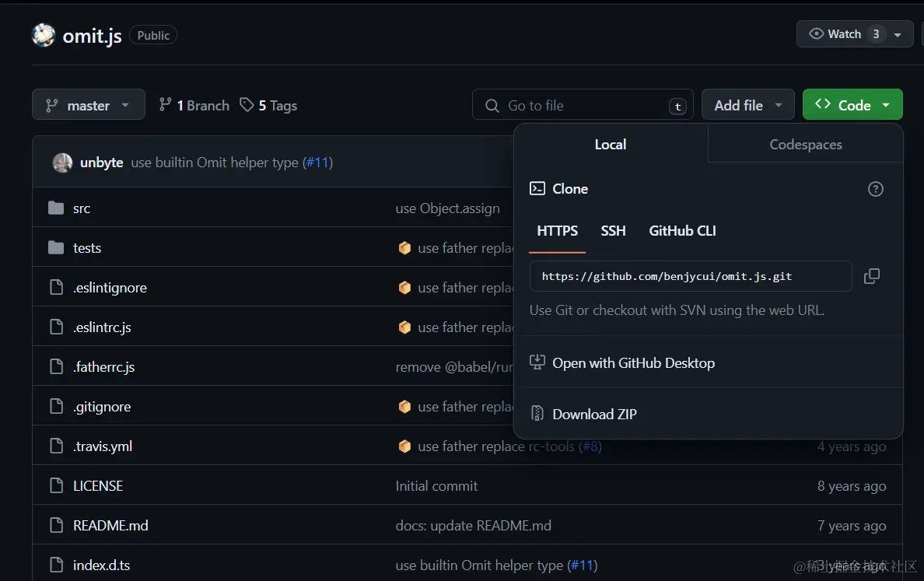Focus the Go to file search field
924x581 pixels.
(x=583, y=106)
